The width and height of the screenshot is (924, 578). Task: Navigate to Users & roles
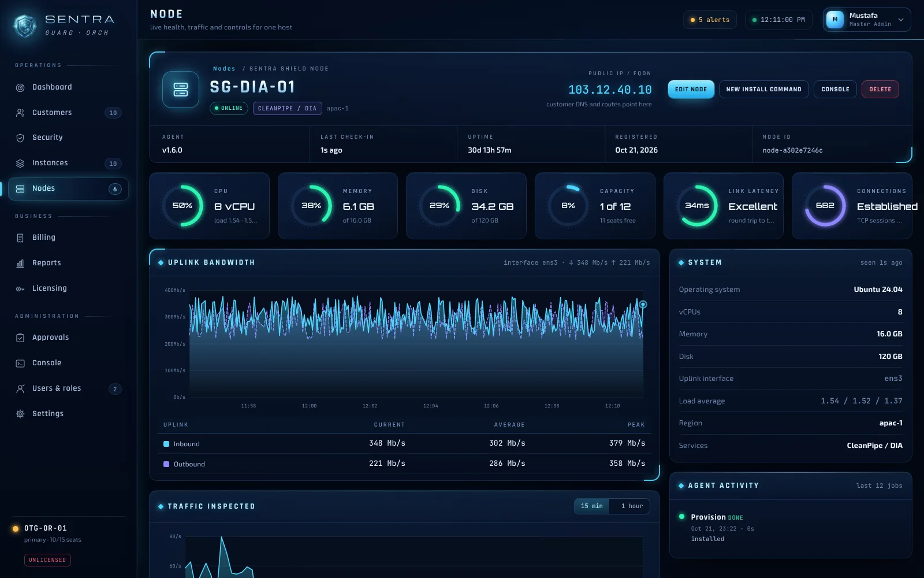[68, 389]
